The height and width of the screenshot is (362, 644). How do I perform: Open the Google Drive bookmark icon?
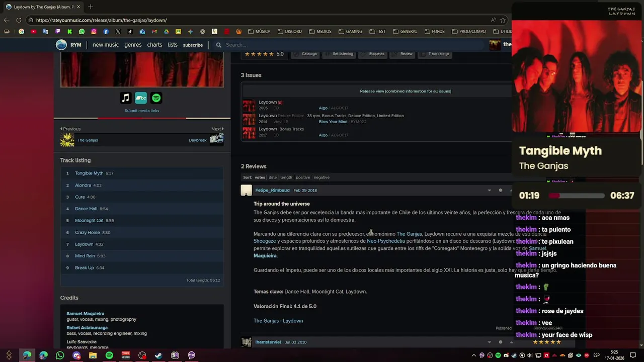pos(166,31)
